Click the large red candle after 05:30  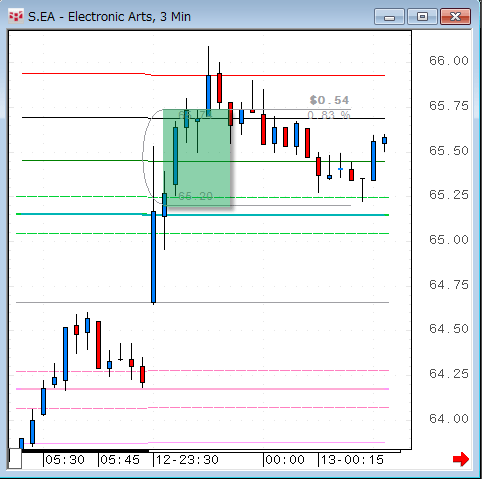click(98, 345)
